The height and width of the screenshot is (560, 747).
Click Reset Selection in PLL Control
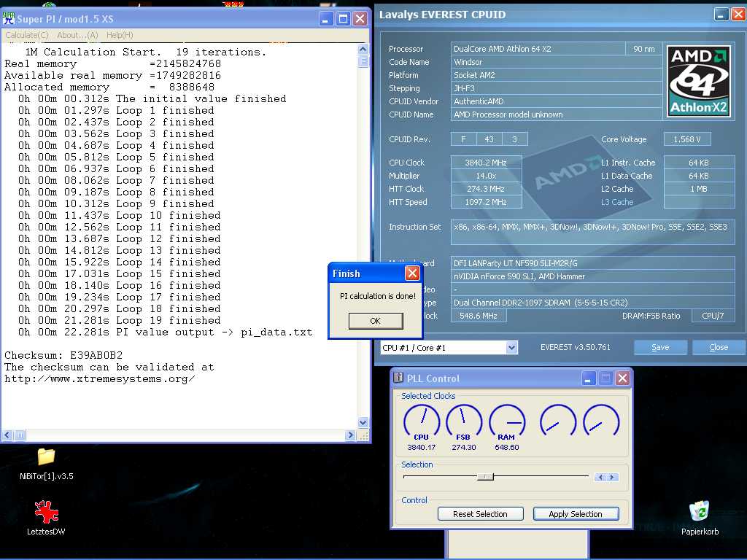click(480, 514)
